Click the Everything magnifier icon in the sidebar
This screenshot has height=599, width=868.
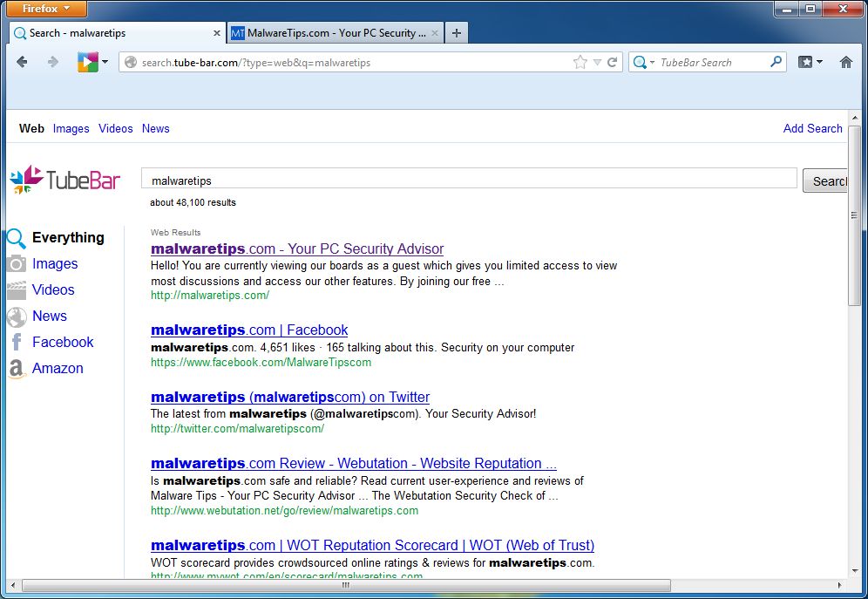[x=16, y=238]
